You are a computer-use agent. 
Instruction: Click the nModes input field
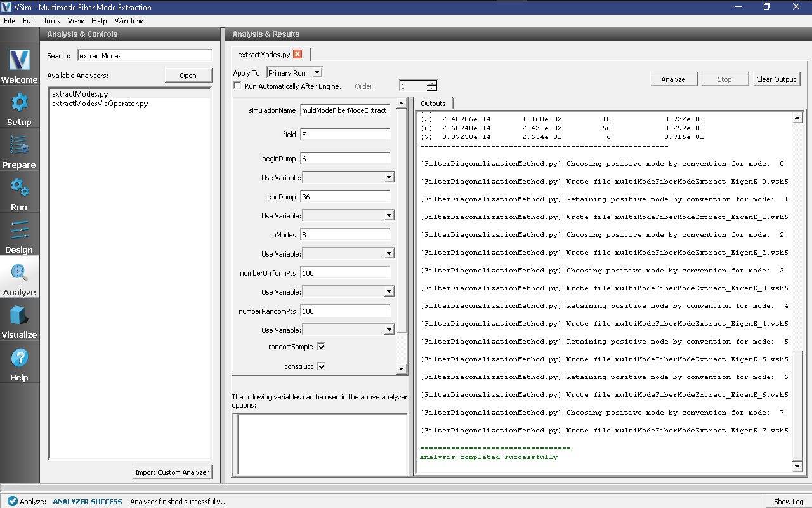pos(345,234)
